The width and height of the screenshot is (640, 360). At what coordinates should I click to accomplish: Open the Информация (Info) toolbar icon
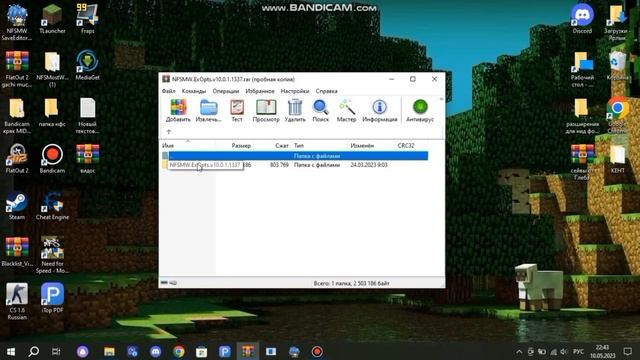(x=380, y=111)
